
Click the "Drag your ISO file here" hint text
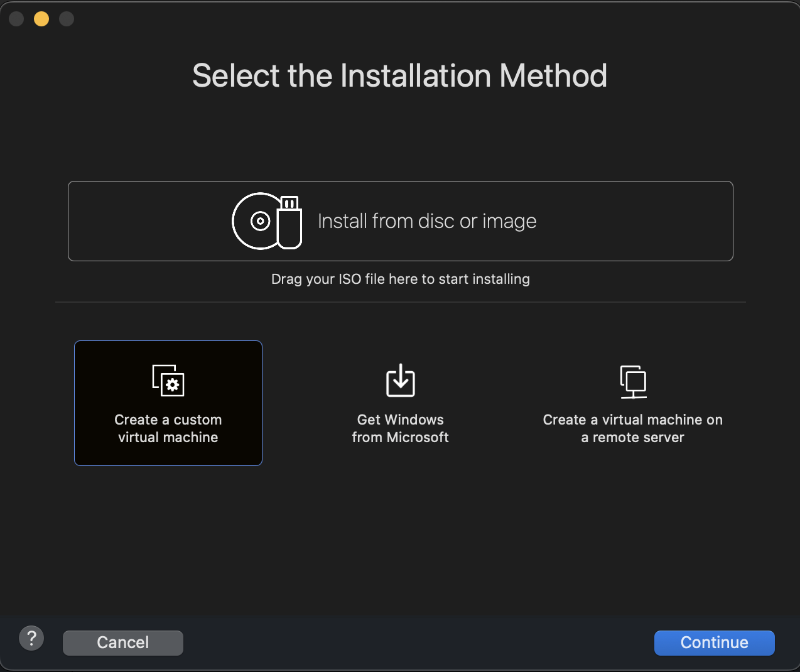(400, 279)
